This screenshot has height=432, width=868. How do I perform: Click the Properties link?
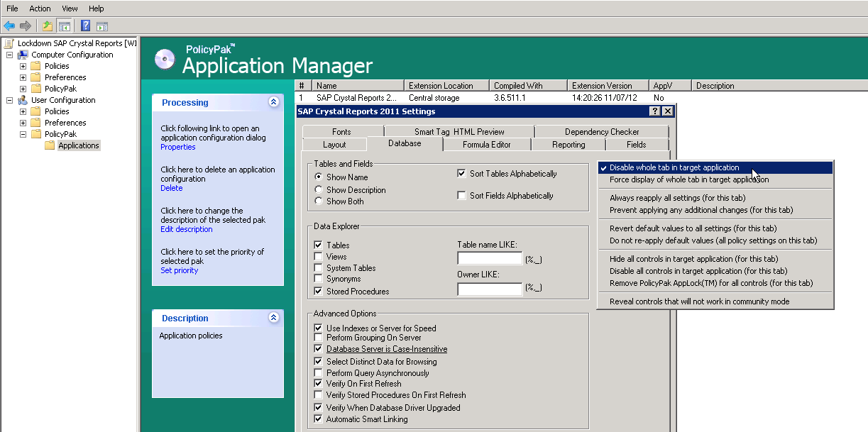pyautogui.click(x=178, y=147)
